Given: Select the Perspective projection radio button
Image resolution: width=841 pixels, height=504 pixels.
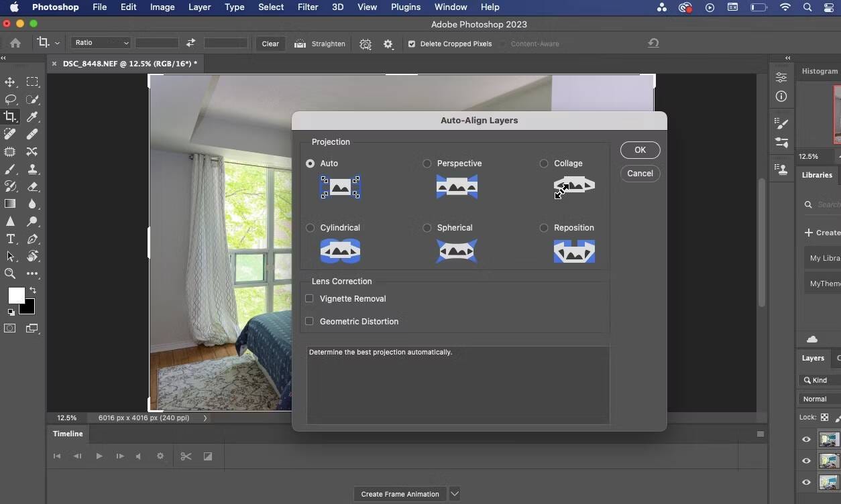Looking at the screenshot, I should pyautogui.click(x=427, y=164).
